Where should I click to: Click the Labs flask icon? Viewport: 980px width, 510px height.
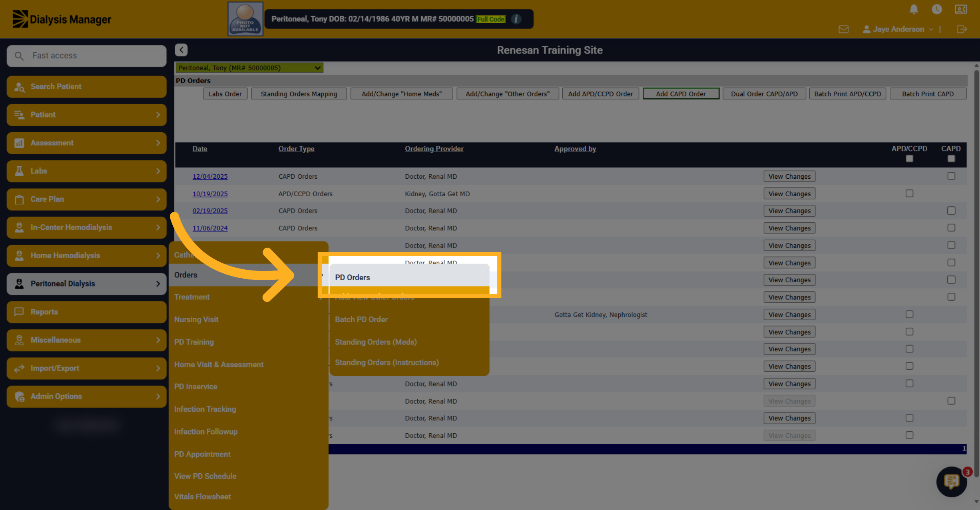pos(19,171)
